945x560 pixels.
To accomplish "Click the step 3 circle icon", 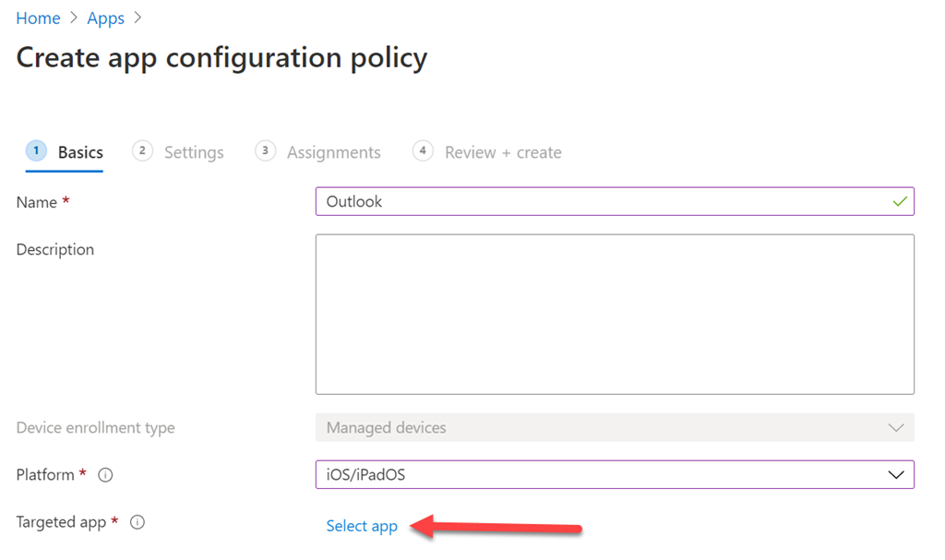I will 265,151.
